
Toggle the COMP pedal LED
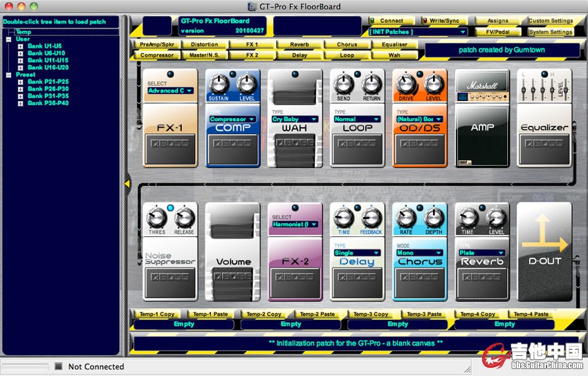pyautogui.click(x=232, y=74)
